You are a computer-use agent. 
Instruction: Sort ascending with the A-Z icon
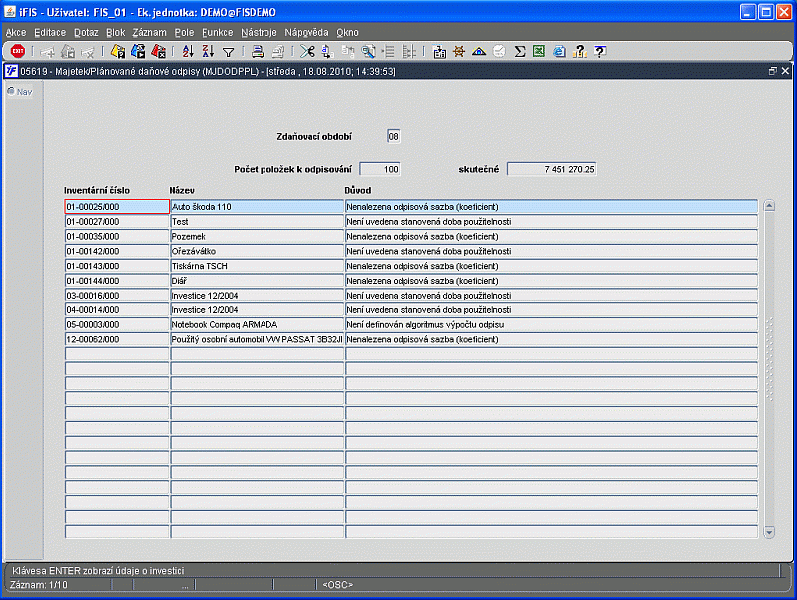(188, 51)
